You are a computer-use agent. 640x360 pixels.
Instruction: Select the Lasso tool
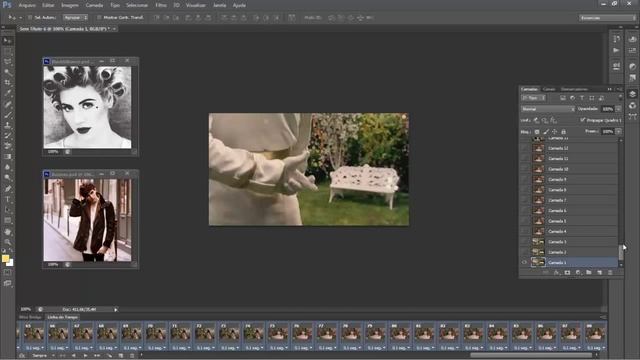tap(7, 62)
